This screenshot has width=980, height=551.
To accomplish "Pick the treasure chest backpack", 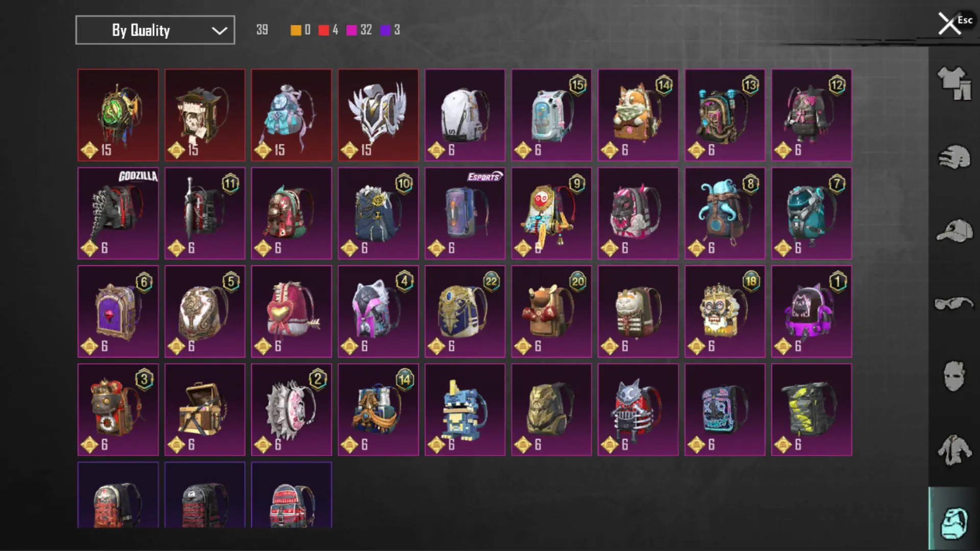I will (x=205, y=410).
